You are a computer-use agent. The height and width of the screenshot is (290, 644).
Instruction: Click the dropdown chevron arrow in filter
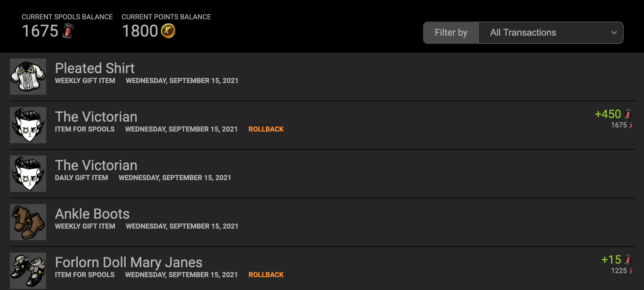pos(614,33)
